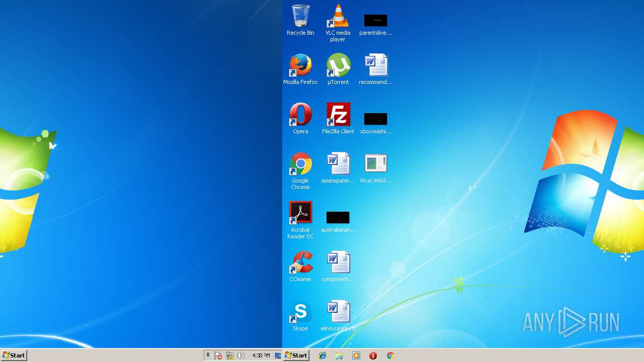
Task: Open Windows Explorer folder in taskbar
Action: [x=339, y=355]
